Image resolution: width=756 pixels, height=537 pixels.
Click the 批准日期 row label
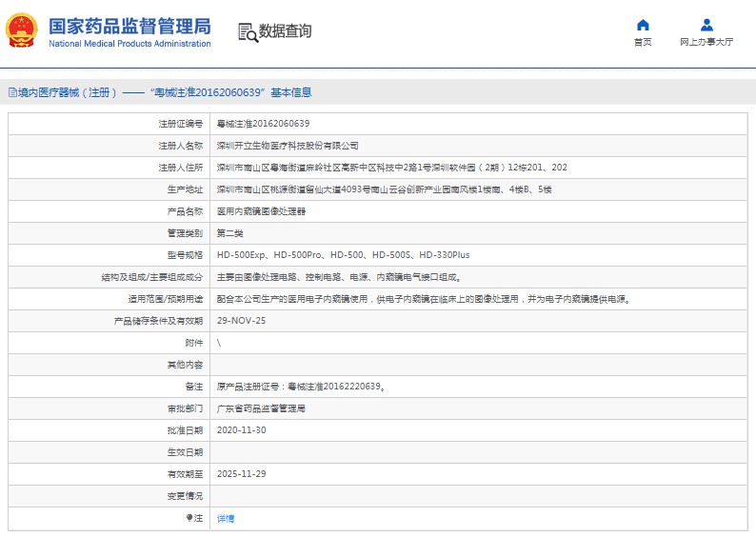click(185, 430)
